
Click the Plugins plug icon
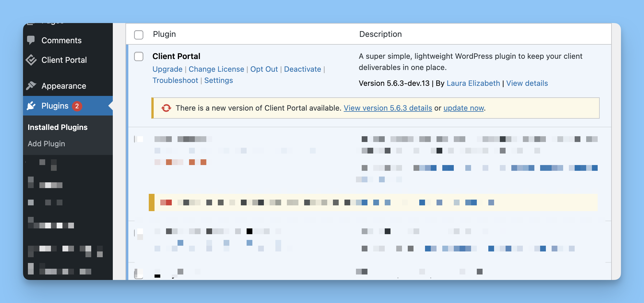pos(31,106)
